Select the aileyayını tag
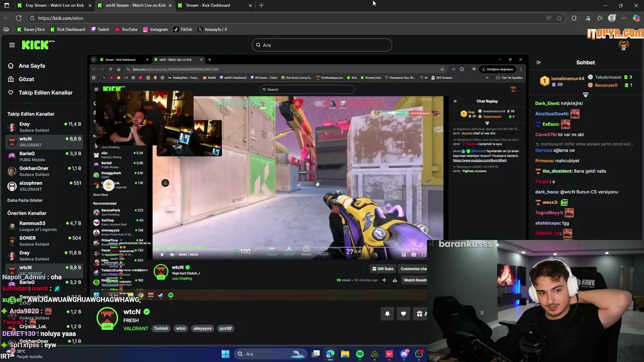Viewport: 644px width, 362px height. tap(202, 328)
